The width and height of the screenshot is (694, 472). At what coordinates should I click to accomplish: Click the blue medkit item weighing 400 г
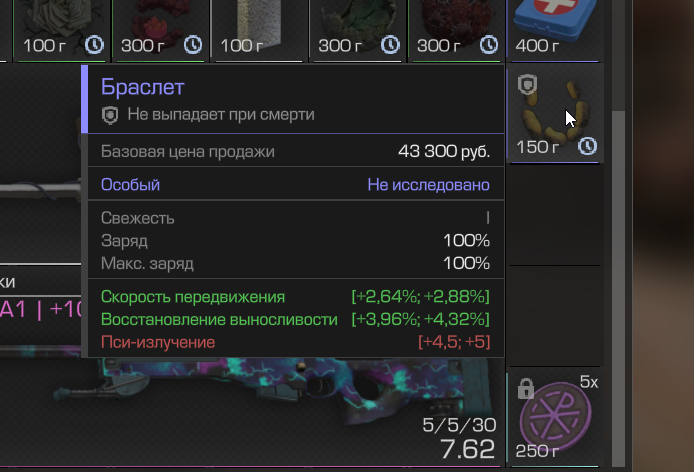coord(555,30)
